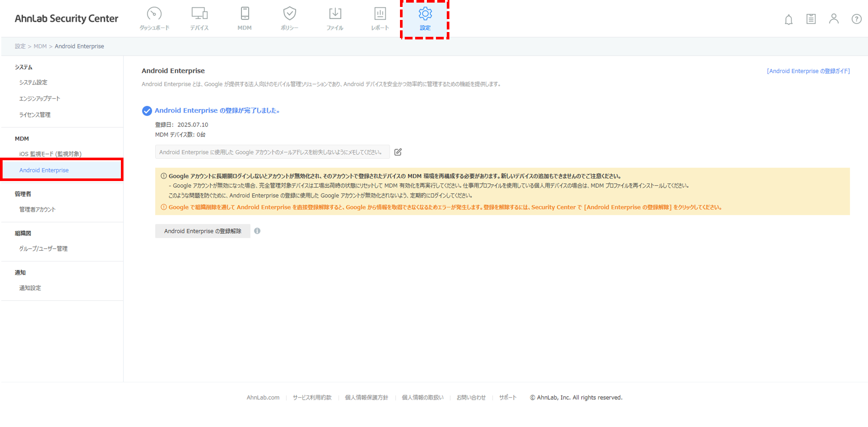Viewport: 868px width, 427px height.
Task: Click the 登録日: 2025.07.10 text
Action: (x=182, y=125)
